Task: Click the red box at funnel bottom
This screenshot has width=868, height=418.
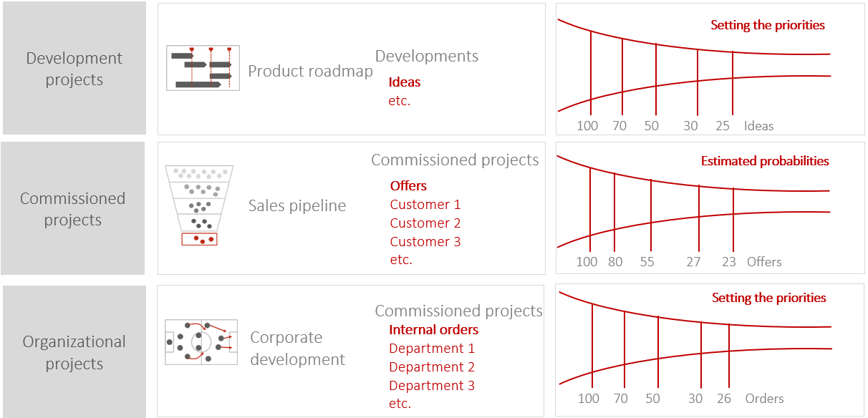Action: 199,239
